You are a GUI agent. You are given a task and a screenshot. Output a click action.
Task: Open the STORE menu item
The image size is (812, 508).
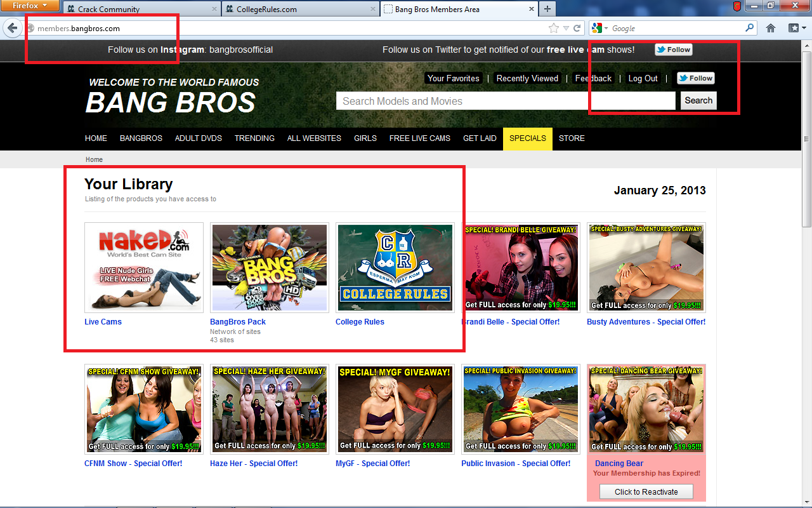(572, 138)
